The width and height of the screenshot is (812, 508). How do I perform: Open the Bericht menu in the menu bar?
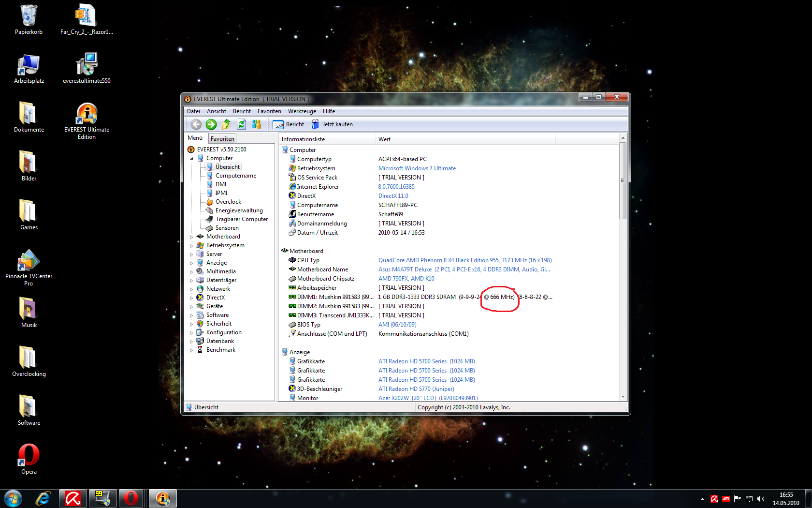click(x=242, y=111)
